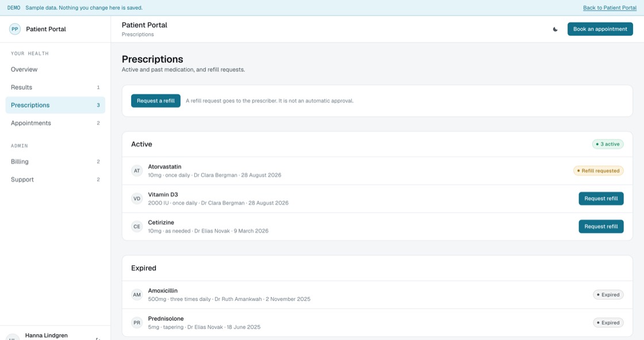Click the Hanna Lindgren user name

47,335
